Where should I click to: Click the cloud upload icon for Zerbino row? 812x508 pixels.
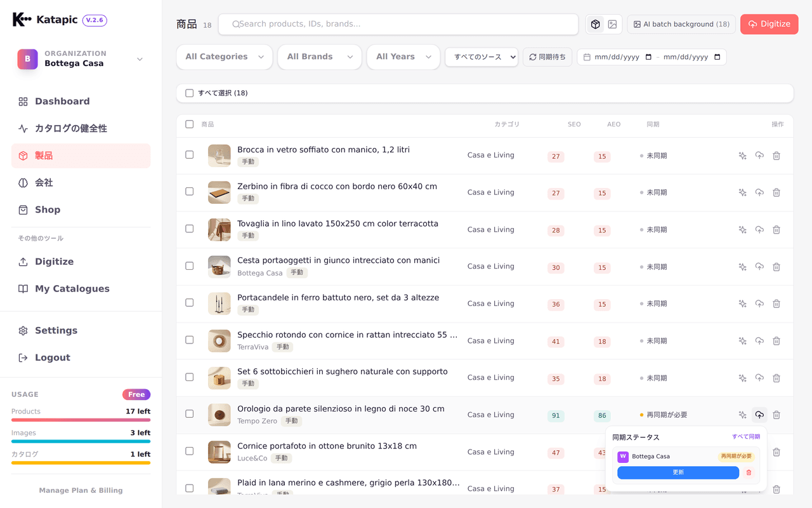coord(759,192)
